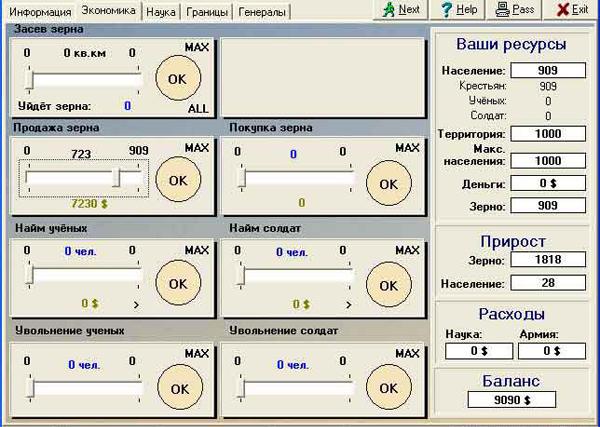Go to the Генералы tab
The image size is (600, 427).
(x=262, y=12)
